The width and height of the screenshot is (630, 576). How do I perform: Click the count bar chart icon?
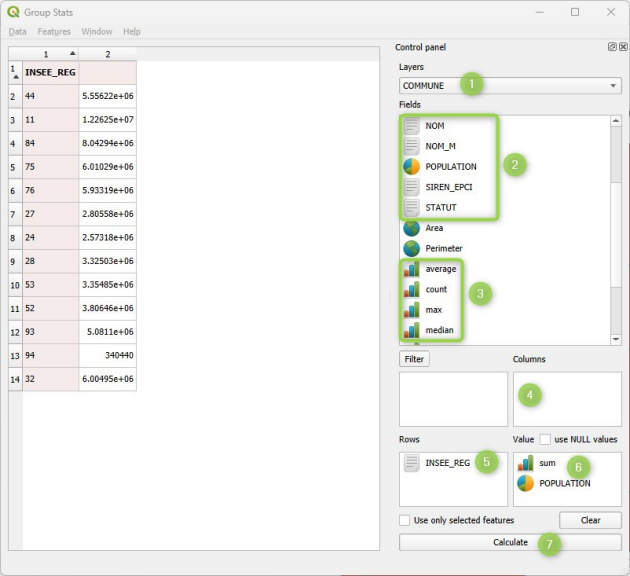411,290
